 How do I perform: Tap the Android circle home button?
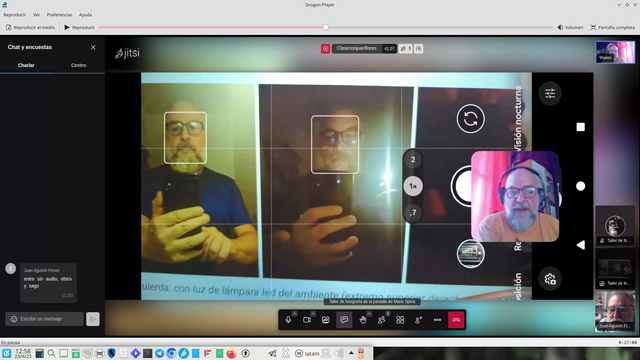580,186
